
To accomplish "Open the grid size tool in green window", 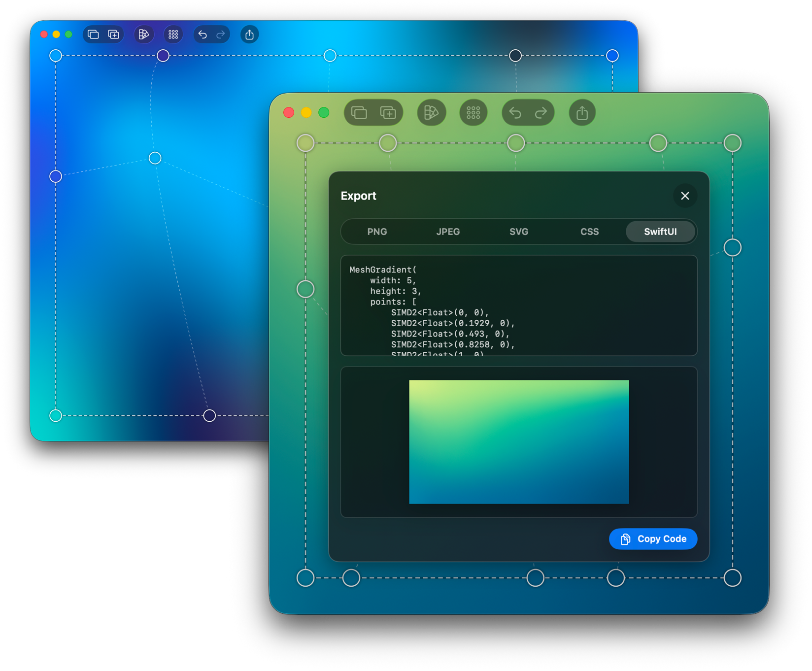I will 473,113.
